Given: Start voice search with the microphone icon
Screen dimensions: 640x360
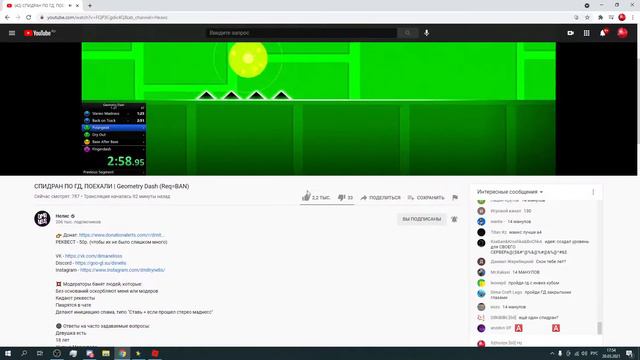Looking at the screenshot, I should (427, 33).
